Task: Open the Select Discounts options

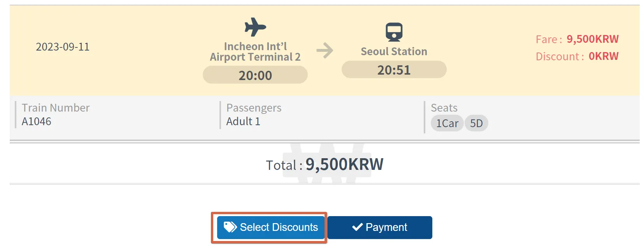Action: pos(271,227)
